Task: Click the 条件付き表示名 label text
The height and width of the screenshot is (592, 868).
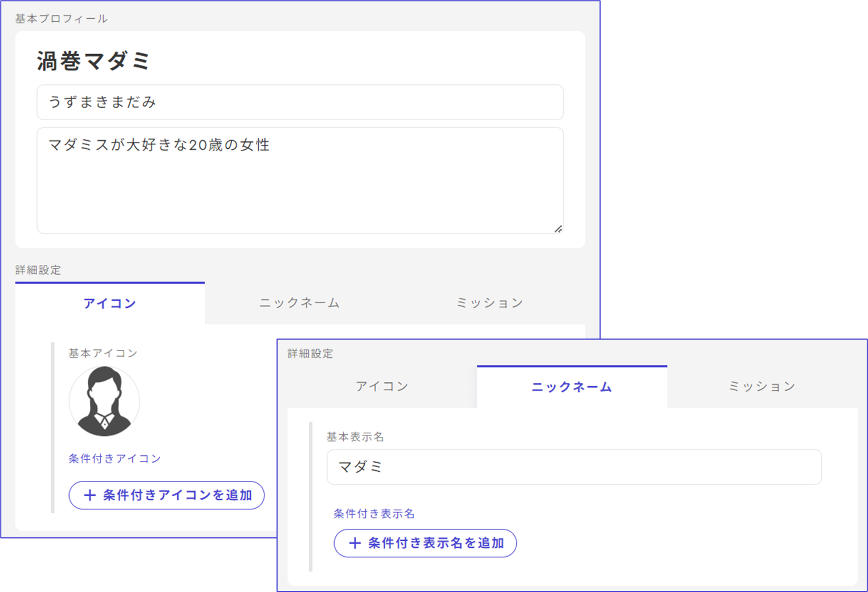Action: 374,514
